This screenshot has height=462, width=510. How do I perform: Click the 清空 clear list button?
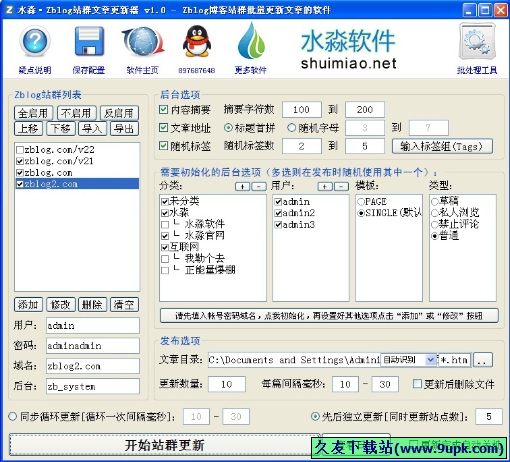tap(124, 305)
